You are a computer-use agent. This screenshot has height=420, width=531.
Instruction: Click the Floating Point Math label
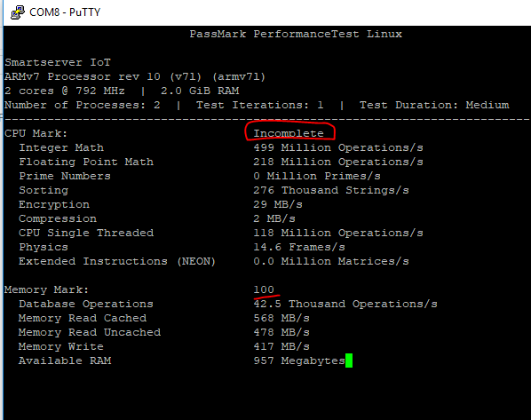click(86, 162)
